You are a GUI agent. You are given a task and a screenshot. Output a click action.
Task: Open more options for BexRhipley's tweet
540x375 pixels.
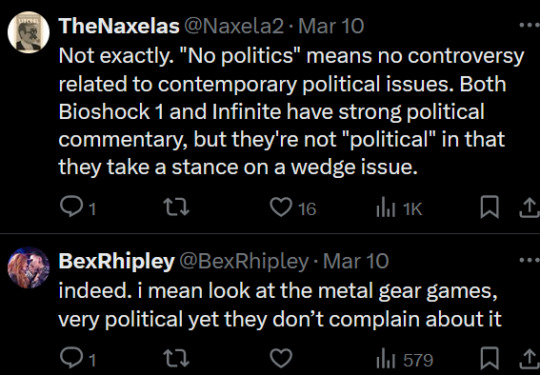[x=530, y=260]
